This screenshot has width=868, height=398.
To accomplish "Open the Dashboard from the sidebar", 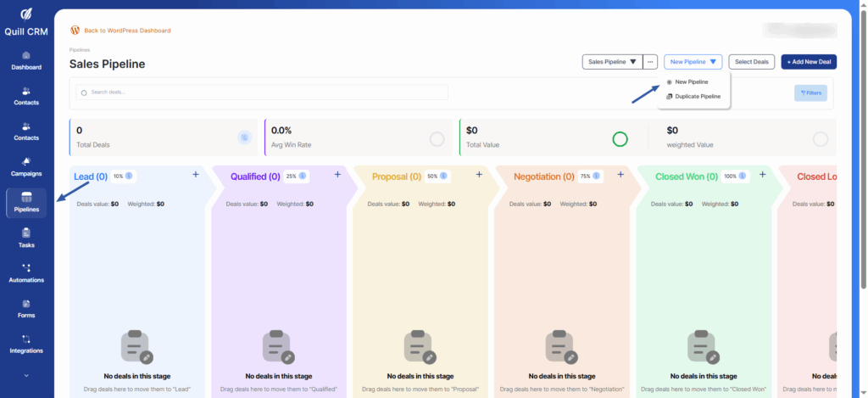I will [26, 60].
